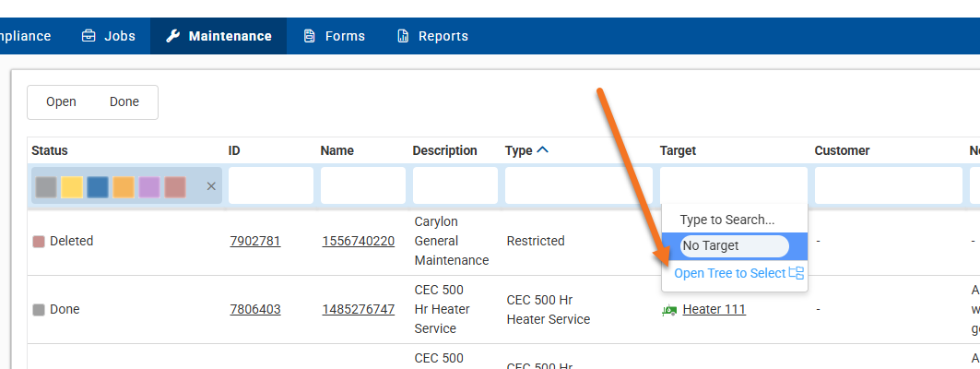The width and height of the screenshot is (980, 369).
Task: Click the ID filter field
Action: coord(271,185)
